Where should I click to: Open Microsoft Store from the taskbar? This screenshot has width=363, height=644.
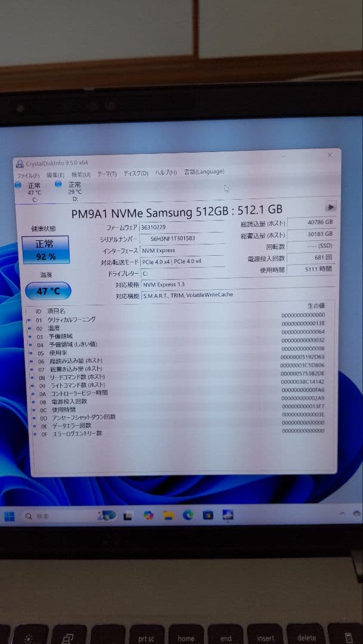pyautogui.click(x=208, y=515)
